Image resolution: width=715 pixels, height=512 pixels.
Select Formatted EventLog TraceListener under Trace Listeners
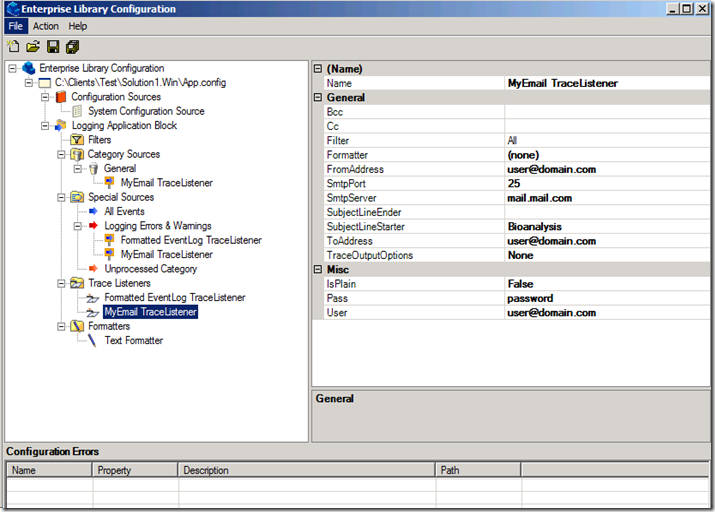[x=174, y=298]
